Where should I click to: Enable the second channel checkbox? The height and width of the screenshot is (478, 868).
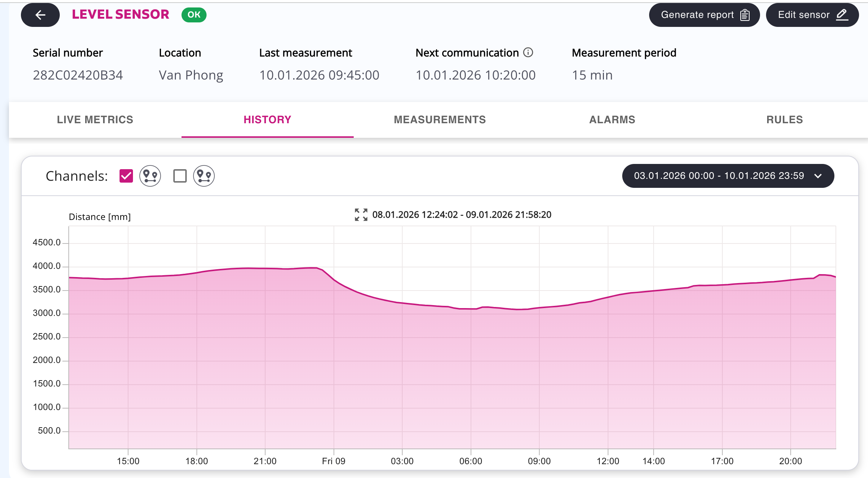(x=180, y=176)
